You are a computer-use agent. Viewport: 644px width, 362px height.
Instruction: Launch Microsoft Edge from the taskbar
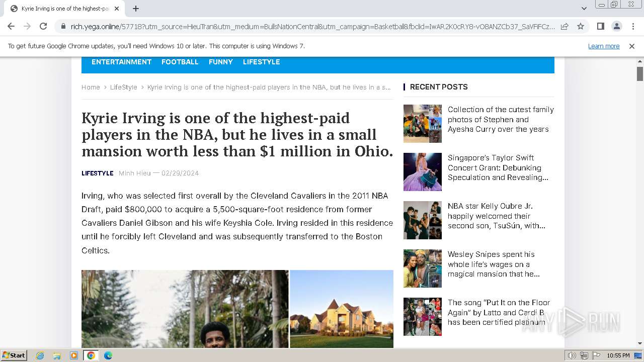click(x=108, y=355)
